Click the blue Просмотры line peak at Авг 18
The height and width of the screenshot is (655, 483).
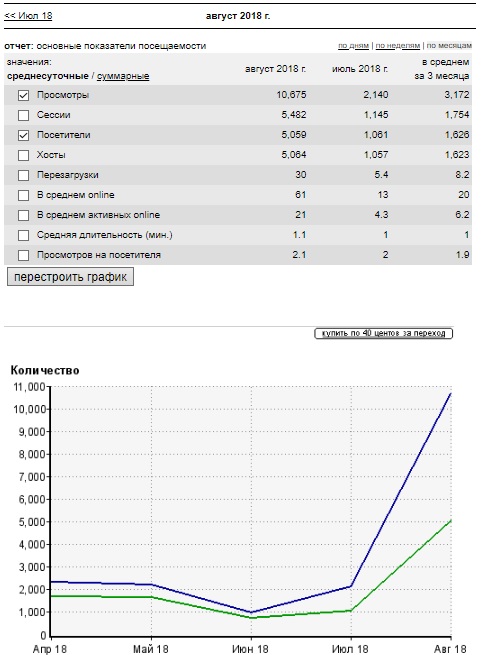pyautogui.click(x=451, y=394)
